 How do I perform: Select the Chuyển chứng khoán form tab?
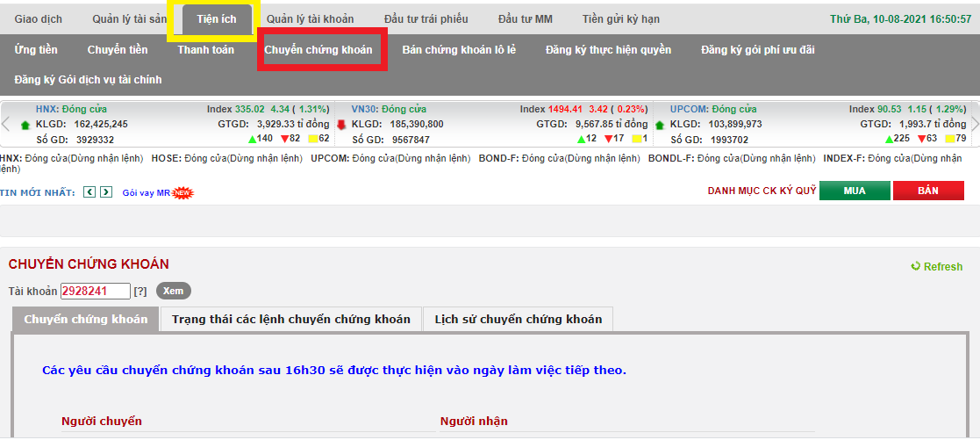tap(86, 319)
